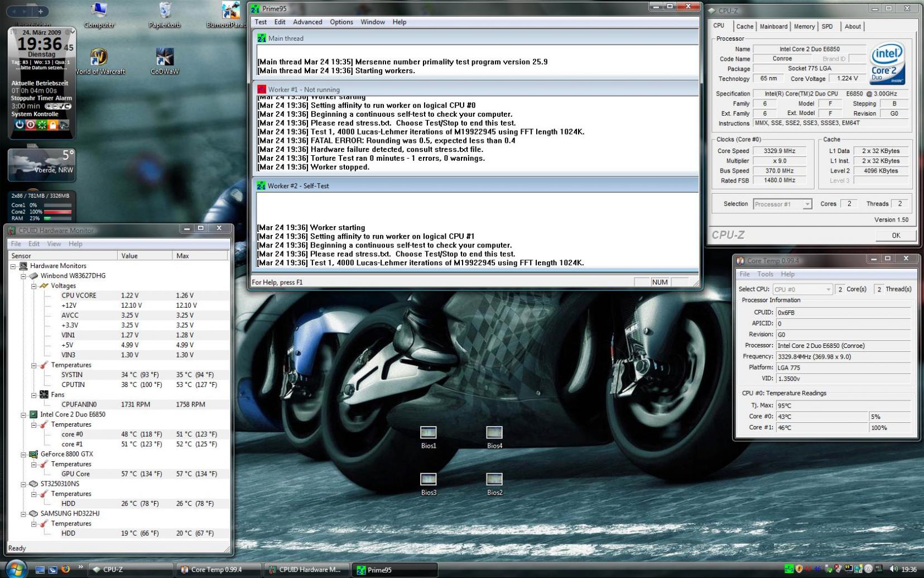Open the Bios3 image file icon
The height and width of the screenshot is (578, 924).
click(x=429, y=484)
